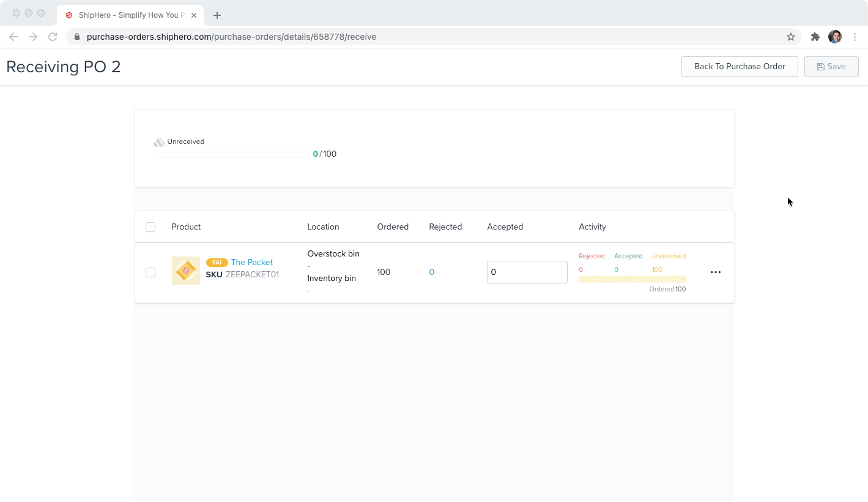Select all products with header checkbox
Viewport: 868px width, 502px height.
(150, 227)
